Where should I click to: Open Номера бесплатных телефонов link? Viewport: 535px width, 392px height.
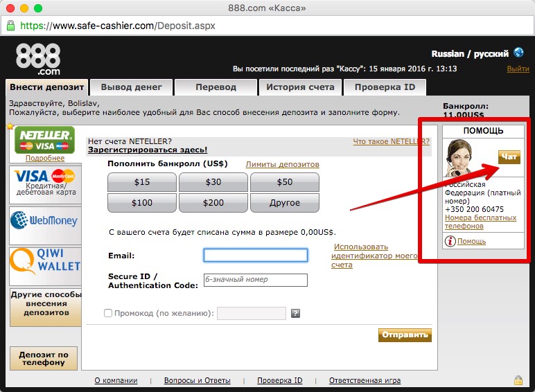pyautogui.click(x=480, y=222)
